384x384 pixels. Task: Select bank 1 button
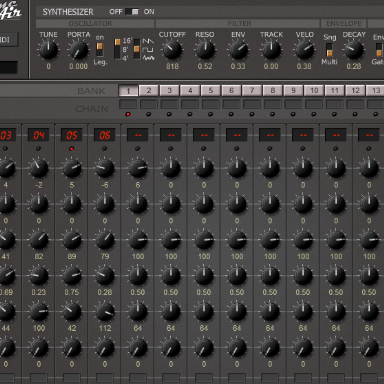pos(128,91)
